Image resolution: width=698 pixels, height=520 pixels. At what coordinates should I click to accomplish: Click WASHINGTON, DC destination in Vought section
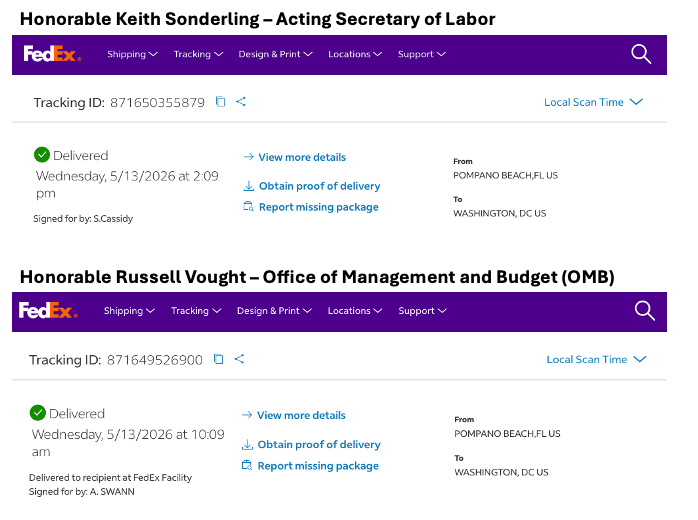pyautogui.click(x=501, y=472)
